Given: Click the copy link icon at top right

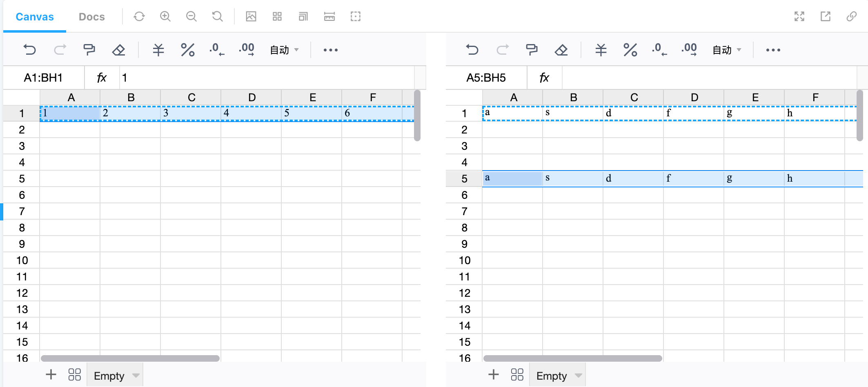Looking at the screenshot, I should pos(851,16).
